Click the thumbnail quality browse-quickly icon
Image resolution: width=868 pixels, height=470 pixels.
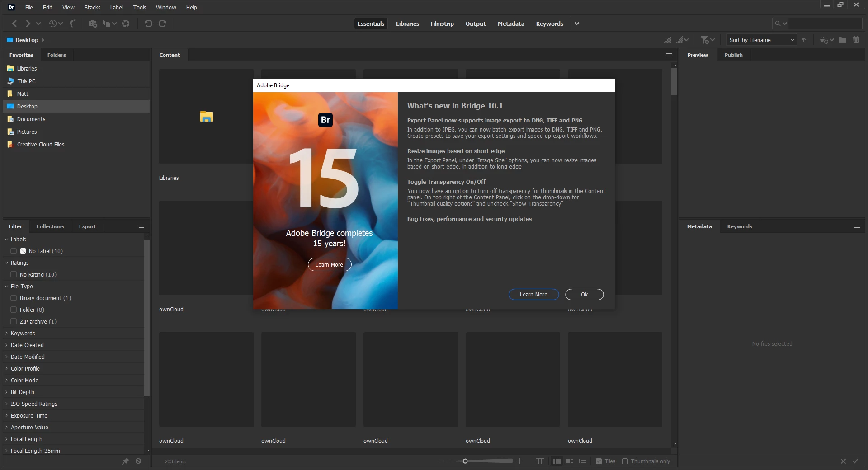668,40
